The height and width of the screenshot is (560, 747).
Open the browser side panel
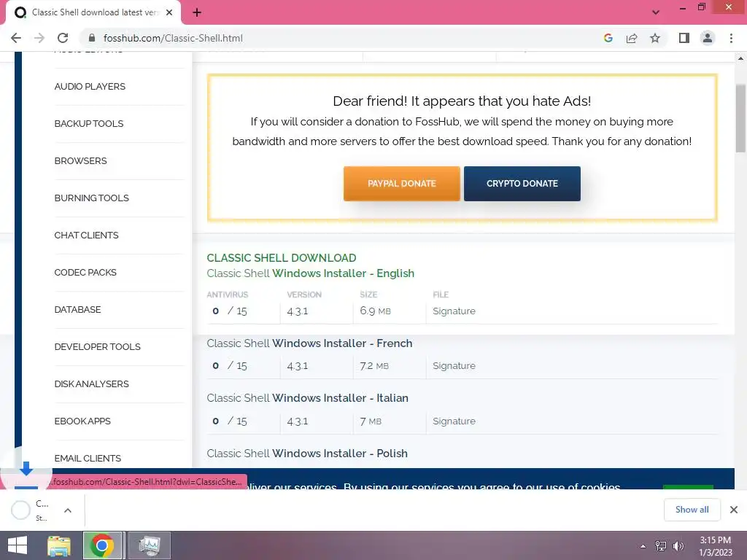coord(684,38)
